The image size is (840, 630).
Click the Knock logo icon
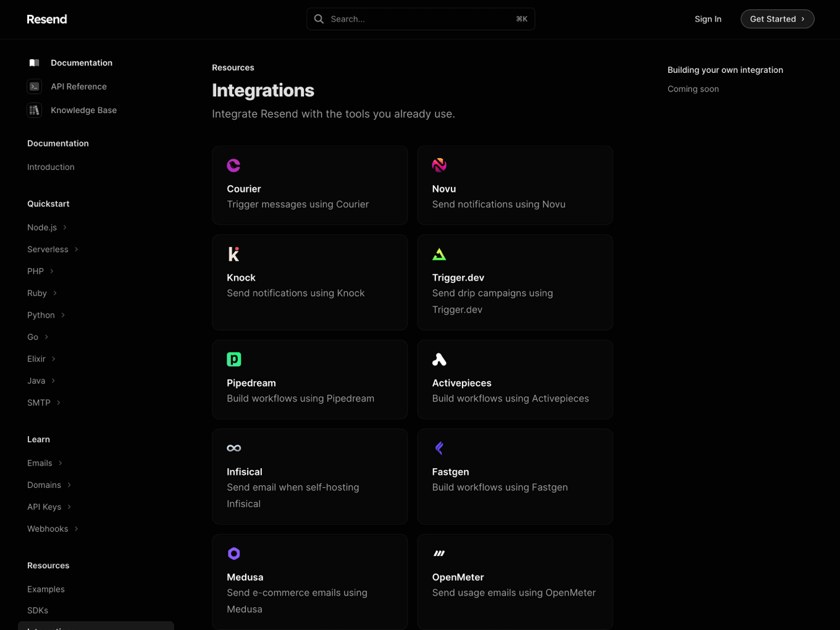pos(233,254)
